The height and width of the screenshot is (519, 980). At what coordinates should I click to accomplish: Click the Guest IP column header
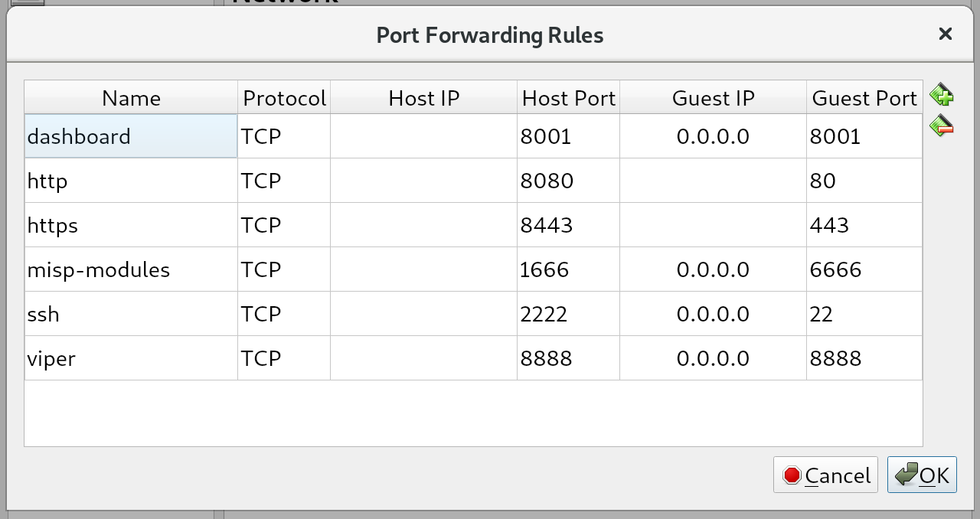coord(713,98)
